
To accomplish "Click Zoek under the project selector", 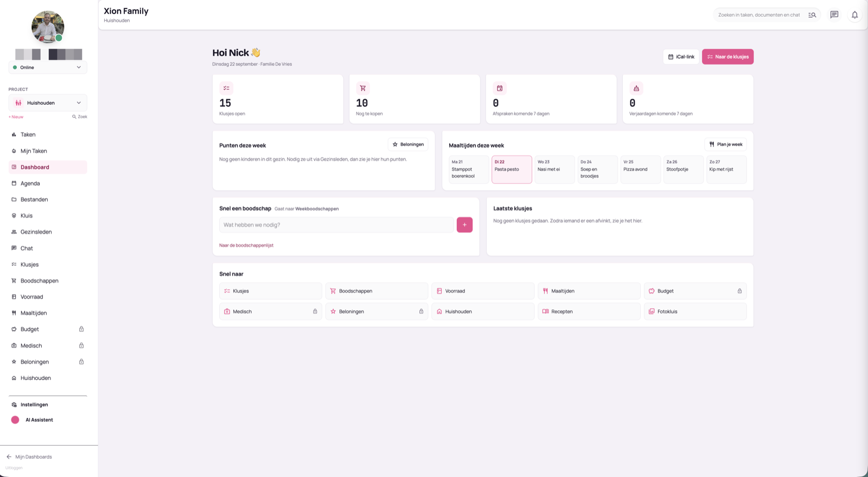I will (80, 117).
